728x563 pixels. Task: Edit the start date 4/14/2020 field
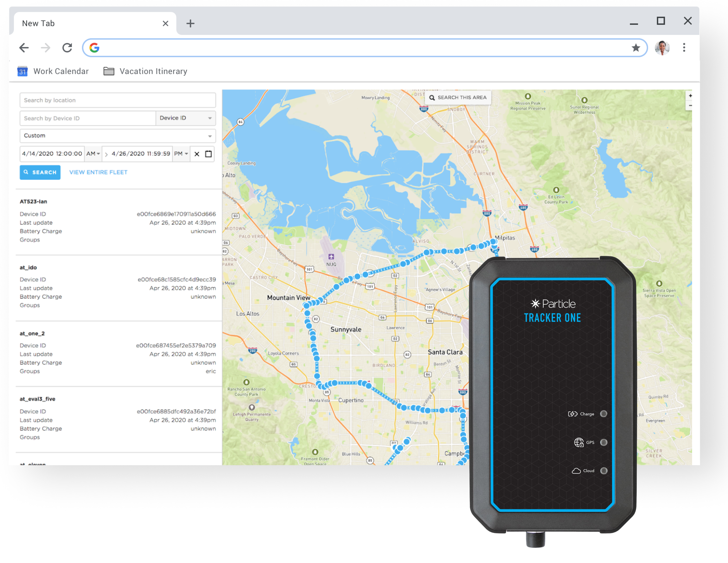52,154
